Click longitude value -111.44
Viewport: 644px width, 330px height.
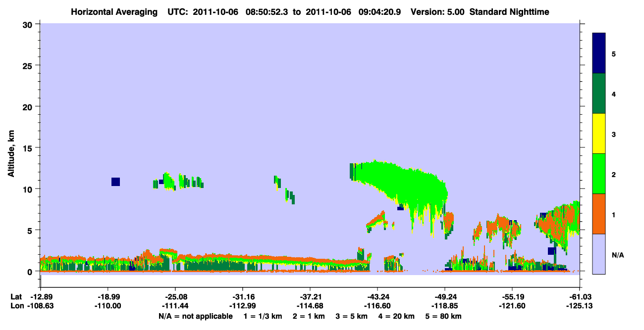[175, 306]
